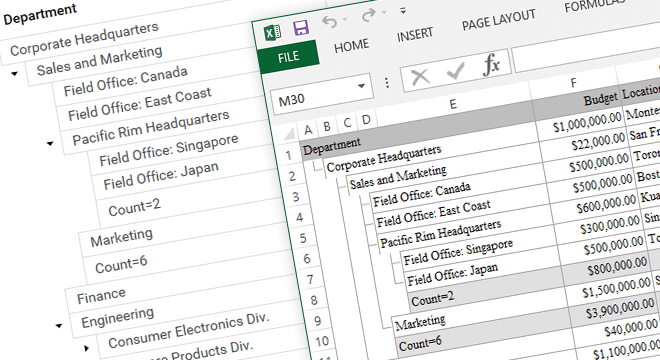Select column C header in Excel
The height and width of the screenshot is (360, 660).
pyautogui.click(x=347, y=123)
